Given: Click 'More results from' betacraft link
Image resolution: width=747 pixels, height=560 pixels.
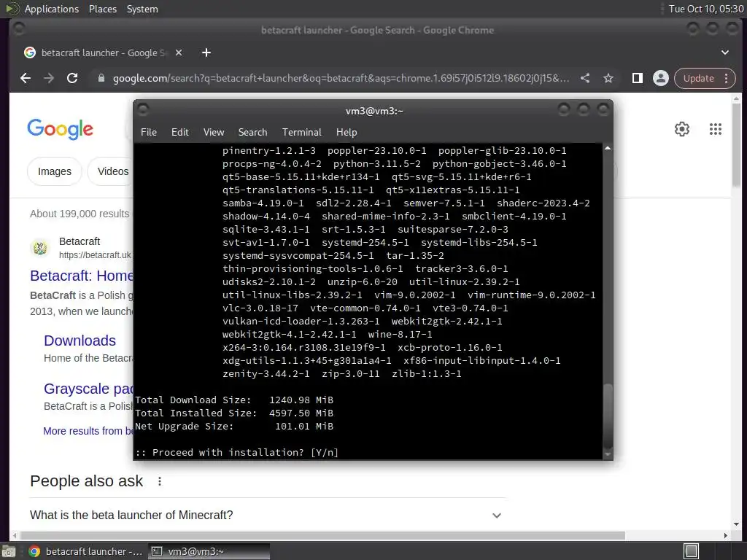Looking at the screenshot, I should point(88,431).
